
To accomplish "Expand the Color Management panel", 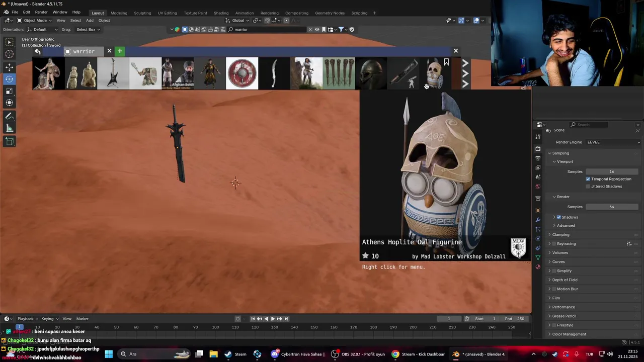I will [569, 334].
